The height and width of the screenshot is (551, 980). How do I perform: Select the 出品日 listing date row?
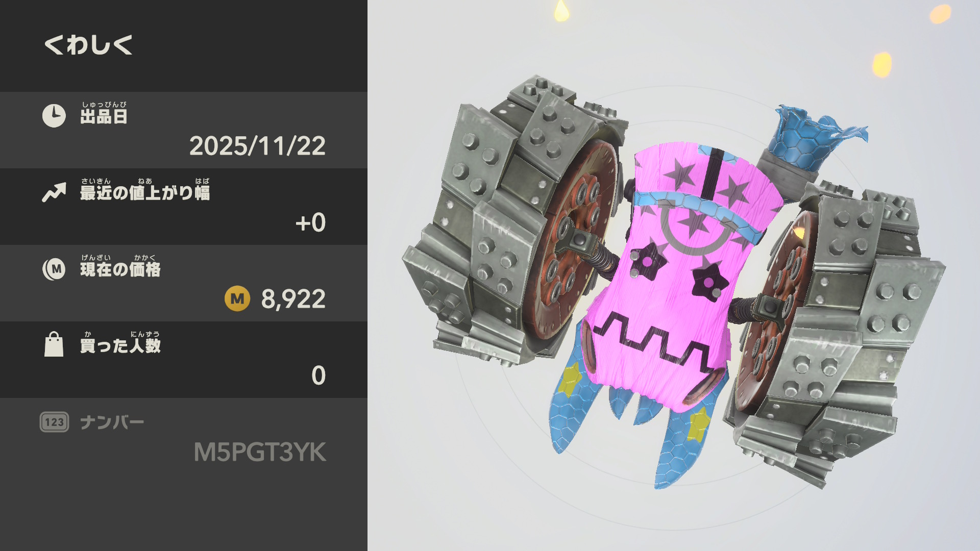(184, 130)
